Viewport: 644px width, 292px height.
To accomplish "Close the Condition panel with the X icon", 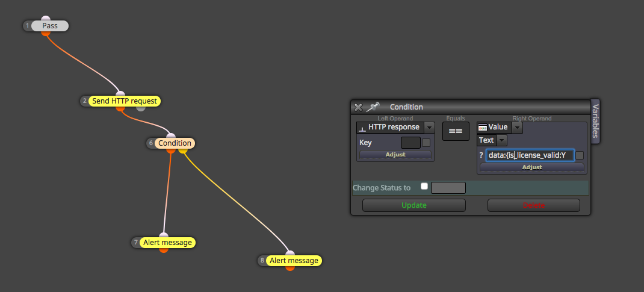I will pyautogui.click(x=358, y=107).
